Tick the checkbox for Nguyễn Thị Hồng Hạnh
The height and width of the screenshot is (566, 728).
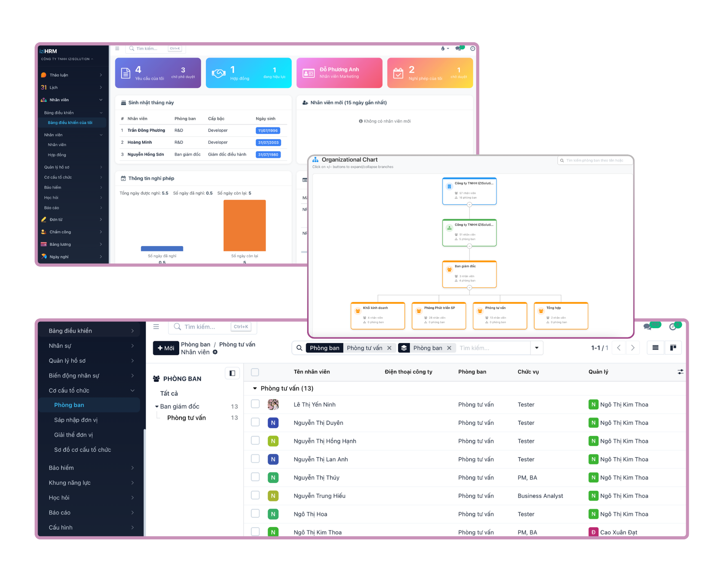255,440
